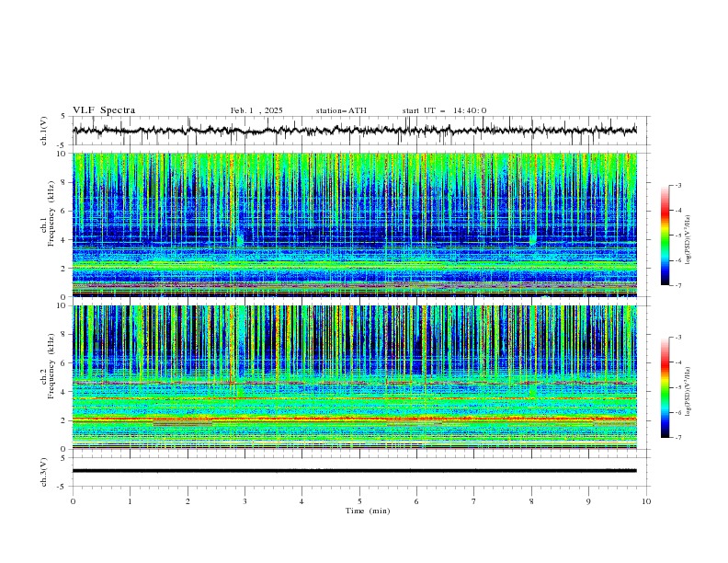Click the "ch.3(V)" axis label

click(x=44, y=472)
